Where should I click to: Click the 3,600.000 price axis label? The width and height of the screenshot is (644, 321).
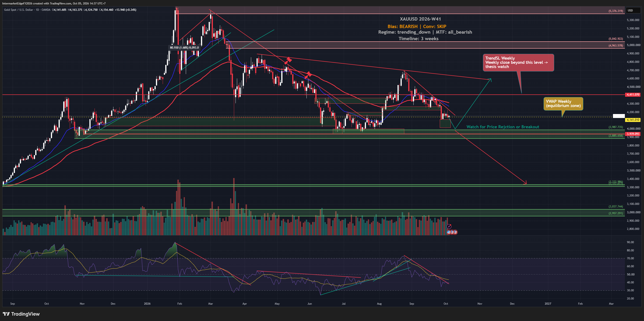(633, 162)
